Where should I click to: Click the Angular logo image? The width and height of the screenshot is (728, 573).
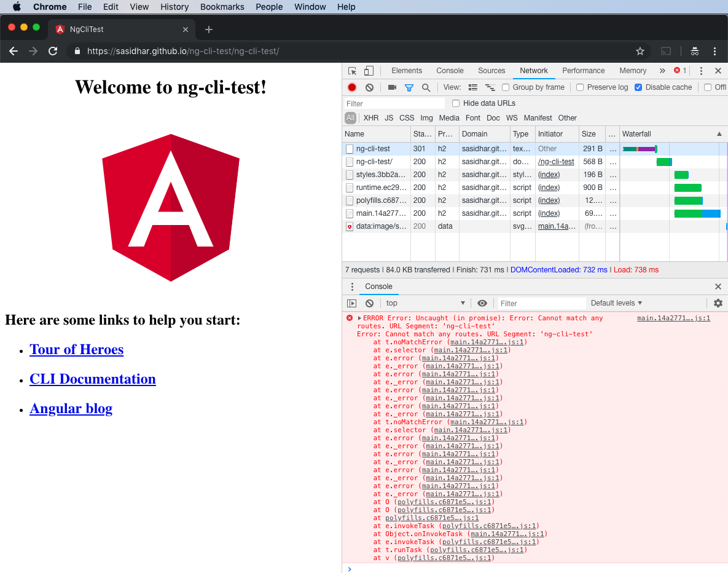171,208
